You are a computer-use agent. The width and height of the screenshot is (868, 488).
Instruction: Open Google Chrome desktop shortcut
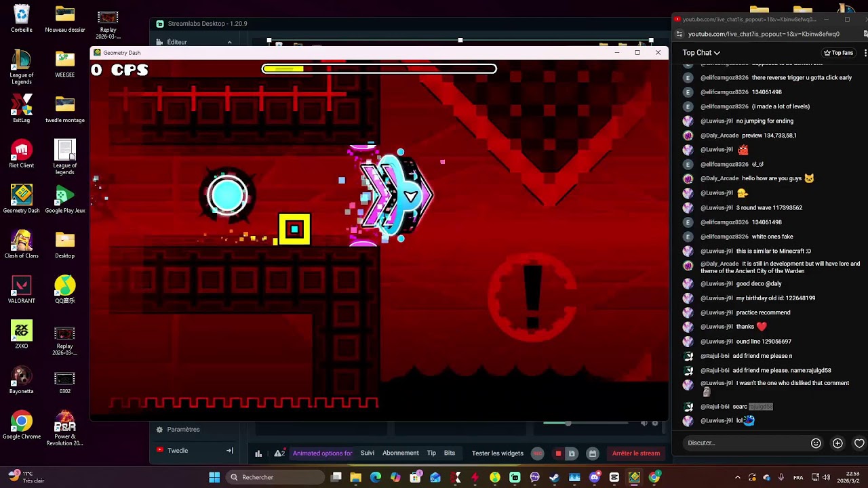(22, 425)
